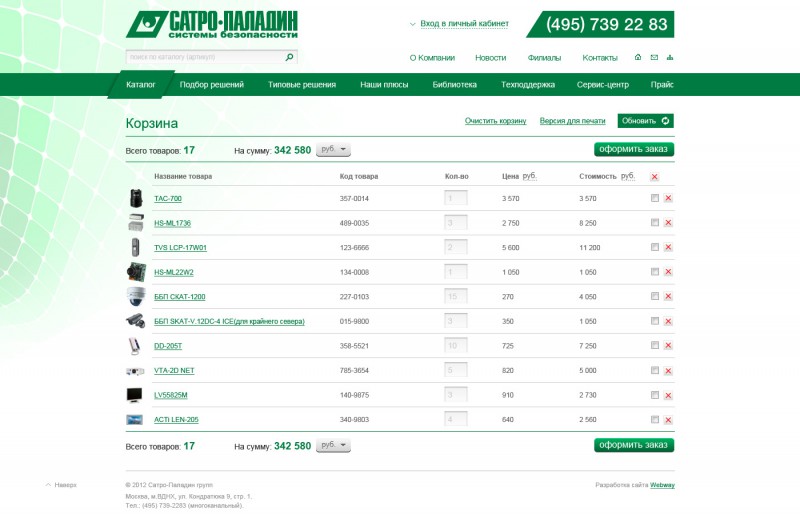Select the DD-205T row checkbox

[x=655, y=345]
